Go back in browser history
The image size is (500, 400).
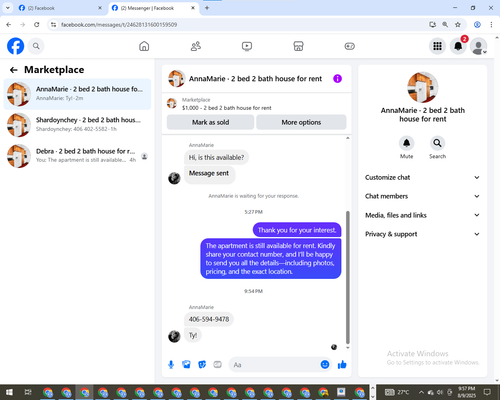pyautogui.click(x=9, y=25)
